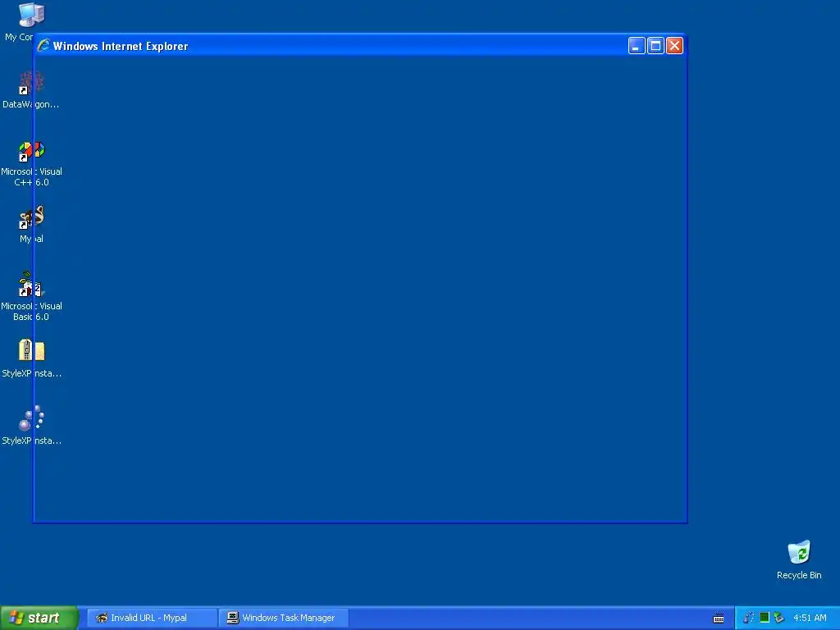Select the Microsoft Visual C++ 6.0 shortcut

tap(31, 151)
